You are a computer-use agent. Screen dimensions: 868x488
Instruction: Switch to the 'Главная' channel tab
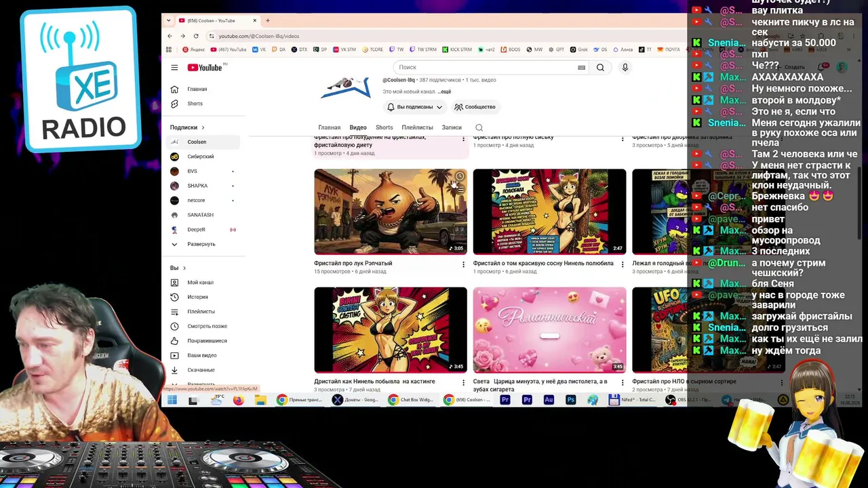point(330,127)
